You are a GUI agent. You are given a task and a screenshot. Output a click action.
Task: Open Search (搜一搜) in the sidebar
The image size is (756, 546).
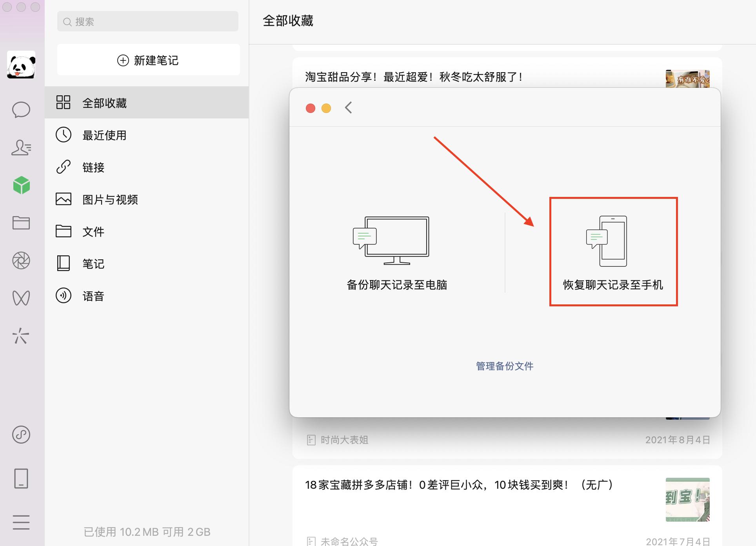point(22,336)
